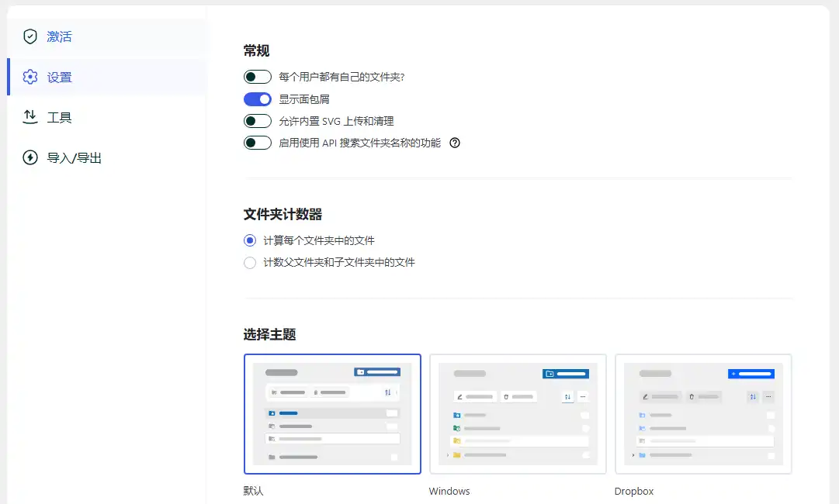The height and width of the screenshot is (504, 839).
Task: Click the shield icon beside 激活
Action: pos(29,36)
